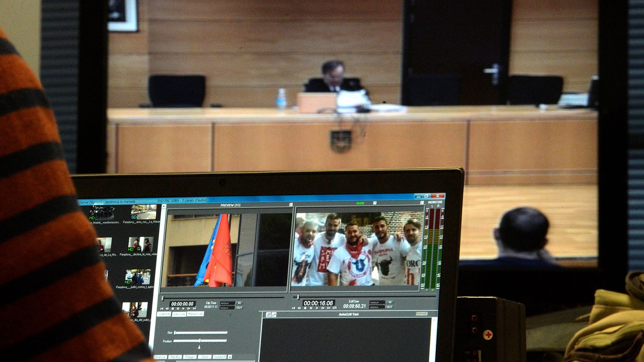
Task: Set the OUT point in the Preview player
Action: 239,308
